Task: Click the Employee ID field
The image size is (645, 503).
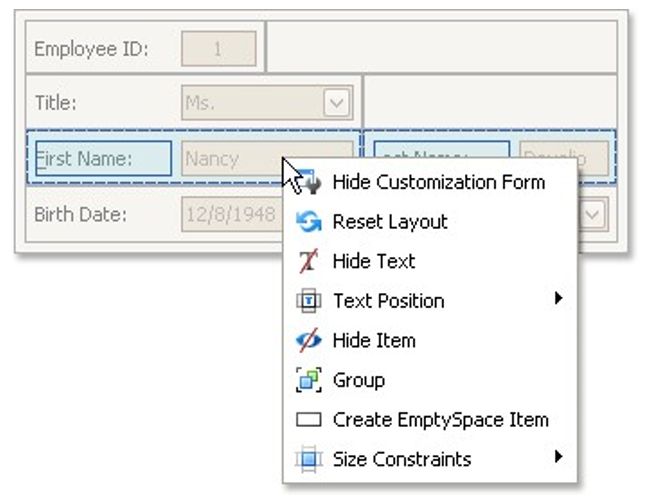Action: coord(218,48)
